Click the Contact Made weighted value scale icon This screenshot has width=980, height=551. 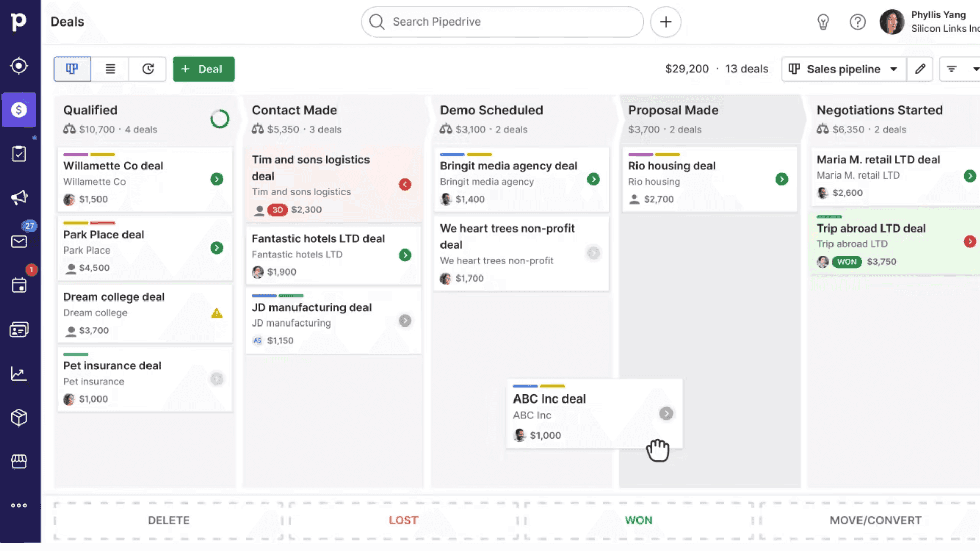click(258, 129)
